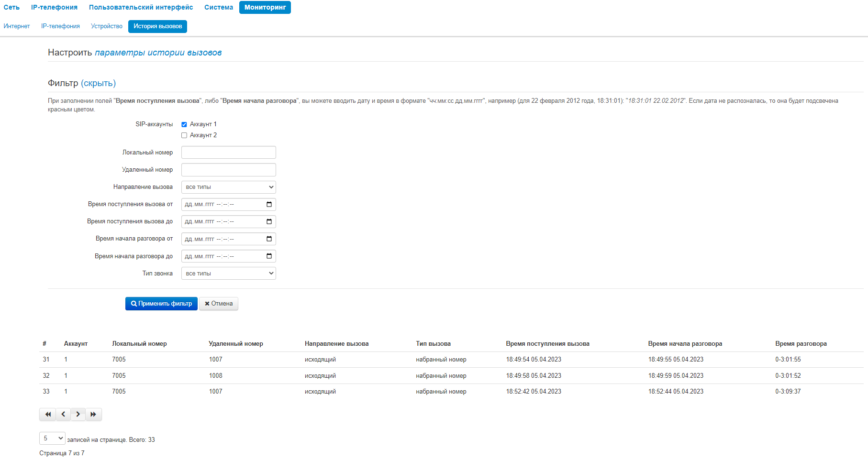Screen dimensions: 868x461
Task: Click remote number 1008 cell
Action: pos(216,376)
